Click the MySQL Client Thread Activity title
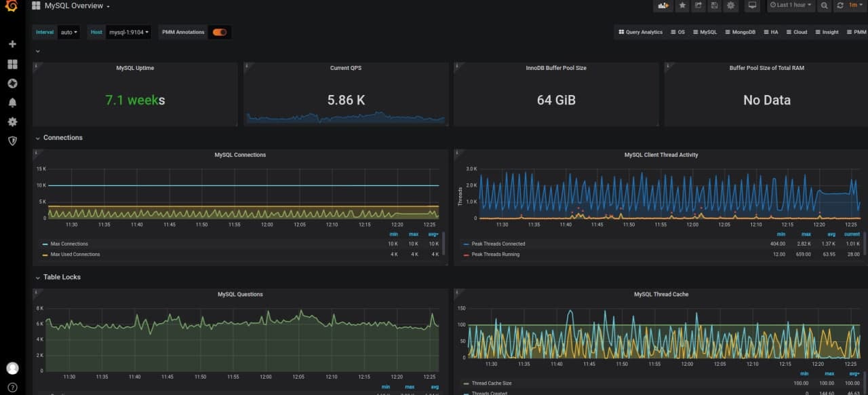 [x=661, y=155]
